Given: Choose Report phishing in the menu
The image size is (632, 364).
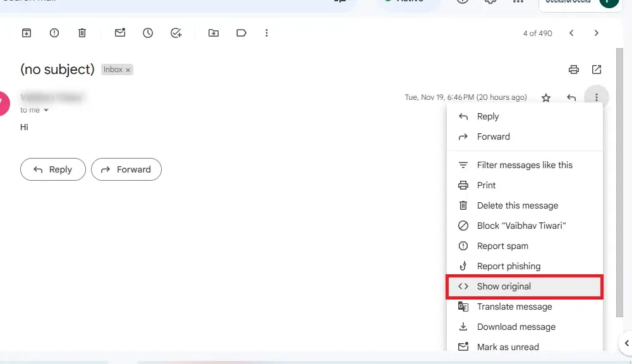Looking at the screenshot, I should [x=525, y=266].
